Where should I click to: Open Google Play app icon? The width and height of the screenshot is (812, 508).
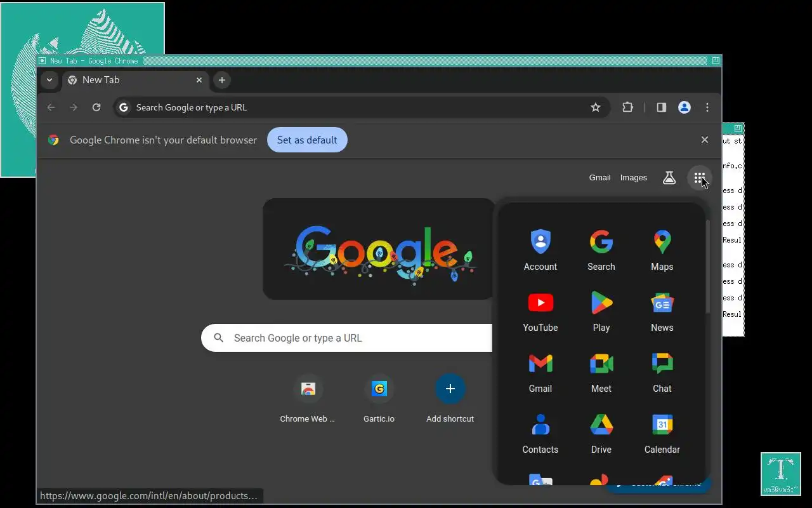coord(601,311)
